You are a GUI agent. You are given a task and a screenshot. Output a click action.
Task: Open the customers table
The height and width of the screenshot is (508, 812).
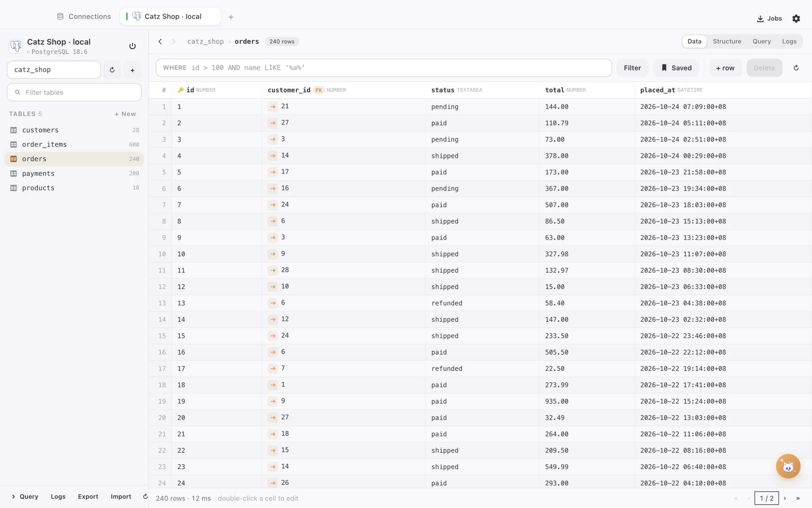[x=74, y=130]
